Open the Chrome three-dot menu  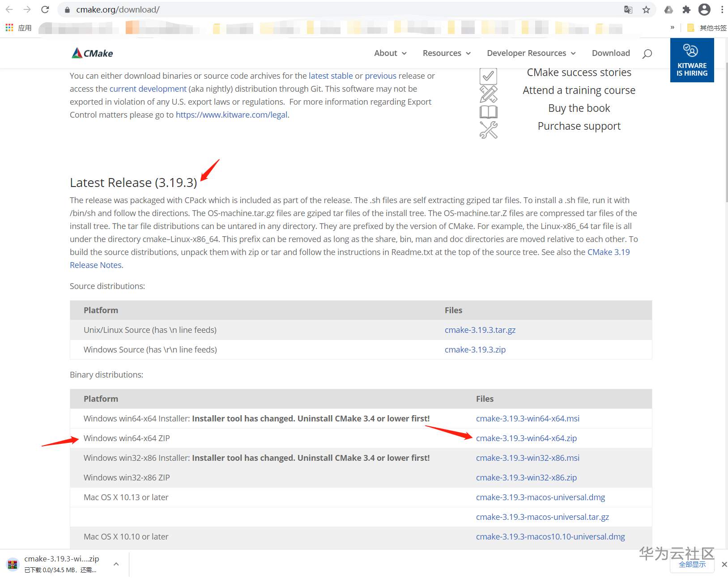point(722,9)
